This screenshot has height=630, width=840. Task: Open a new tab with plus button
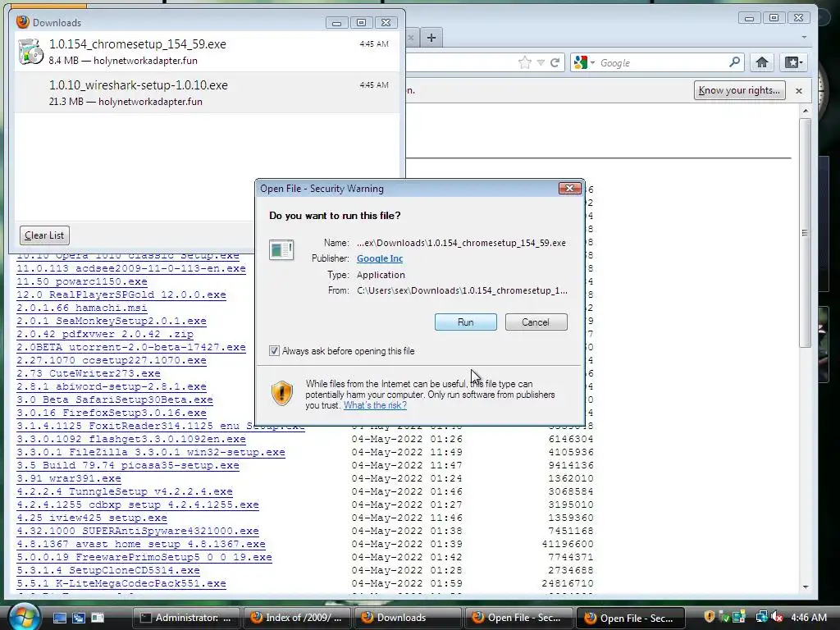click(x=431, y=38)
